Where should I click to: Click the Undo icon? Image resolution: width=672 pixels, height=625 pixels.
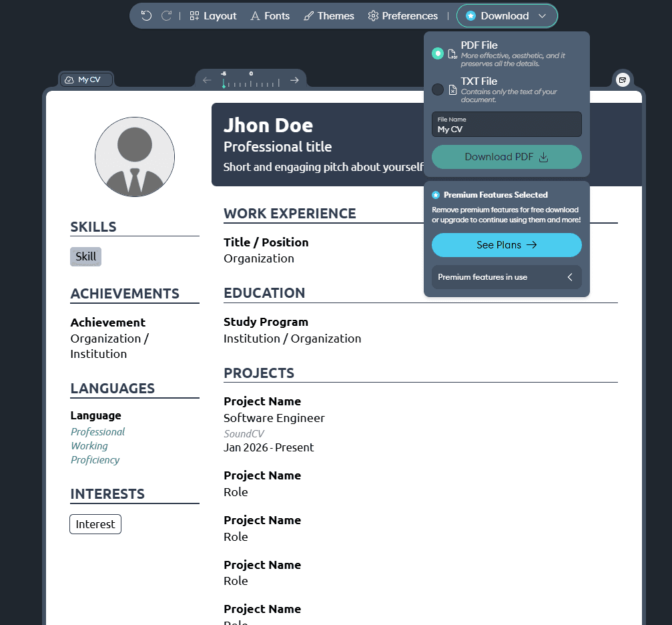[x=146, y=15]
